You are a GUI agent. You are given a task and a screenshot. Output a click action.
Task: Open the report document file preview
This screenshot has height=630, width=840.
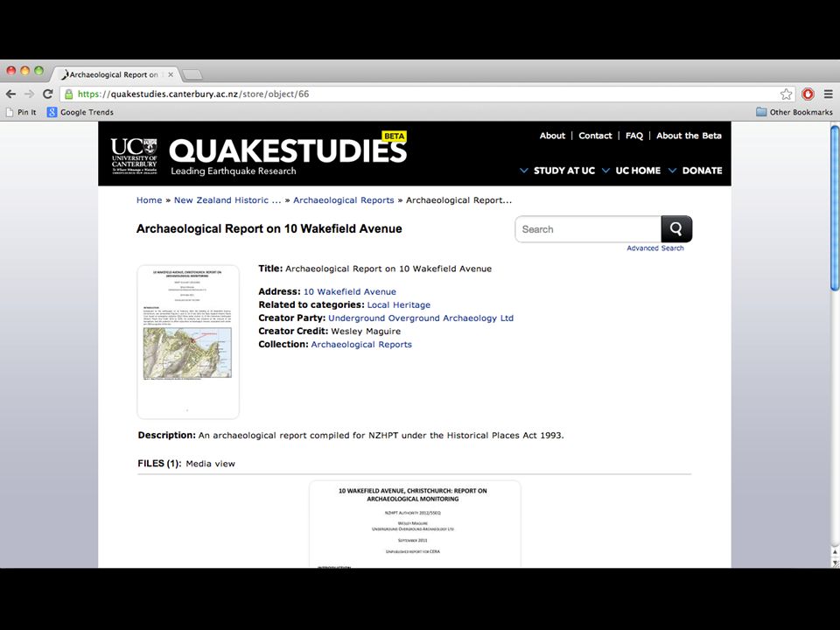(415, 524)
